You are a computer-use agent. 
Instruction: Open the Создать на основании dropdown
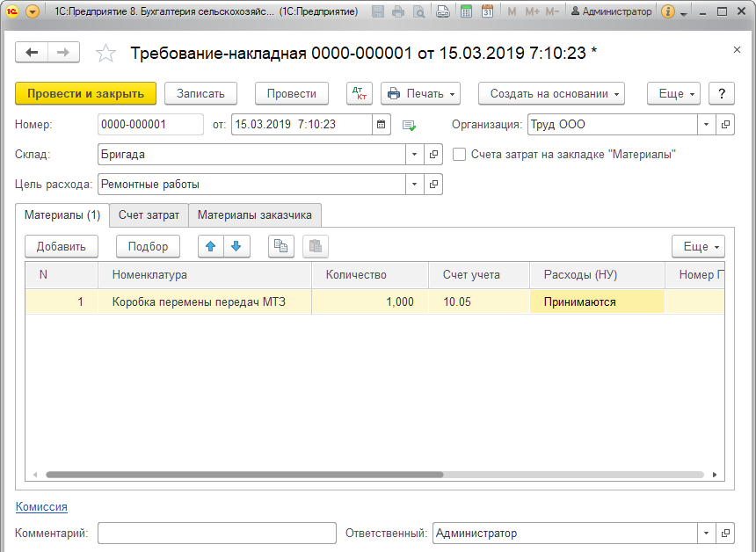(551, 93)
